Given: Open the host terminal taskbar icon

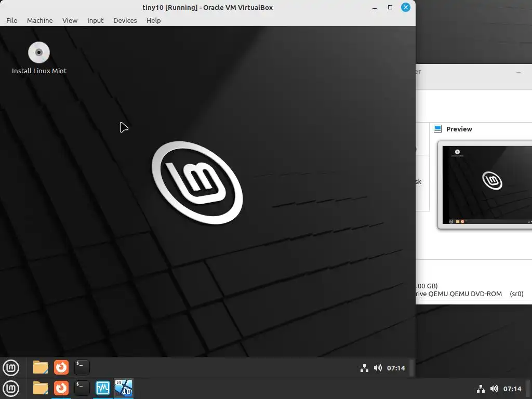Looking at the screenshot, I should coord(82,388).
